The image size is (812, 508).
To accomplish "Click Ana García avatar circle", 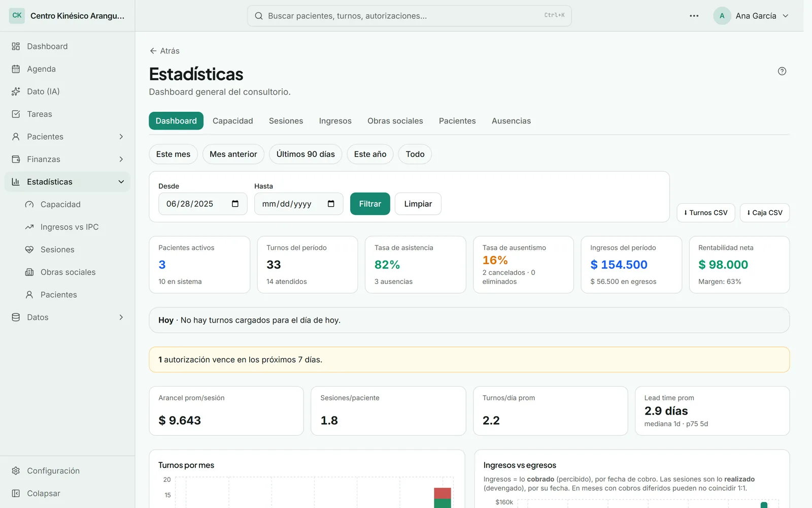I will (722, 16).
